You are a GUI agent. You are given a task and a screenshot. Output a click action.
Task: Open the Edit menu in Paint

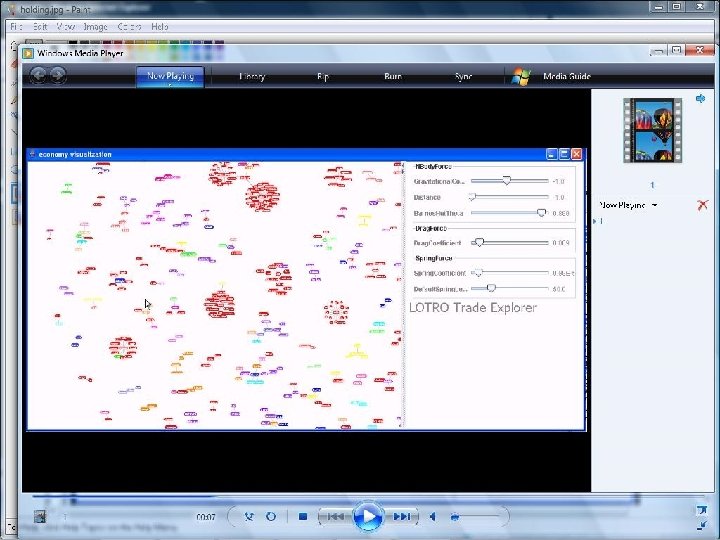[x=40, y=27]
